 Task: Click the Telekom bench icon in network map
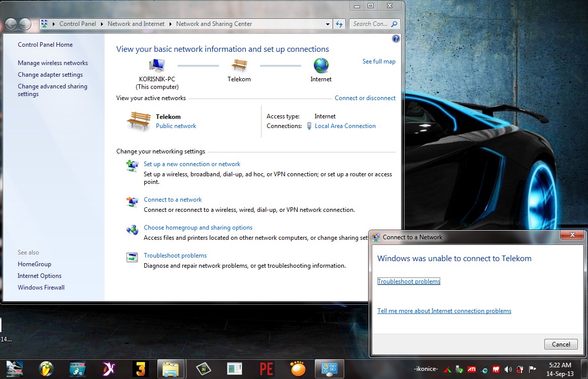click(239, 65)
